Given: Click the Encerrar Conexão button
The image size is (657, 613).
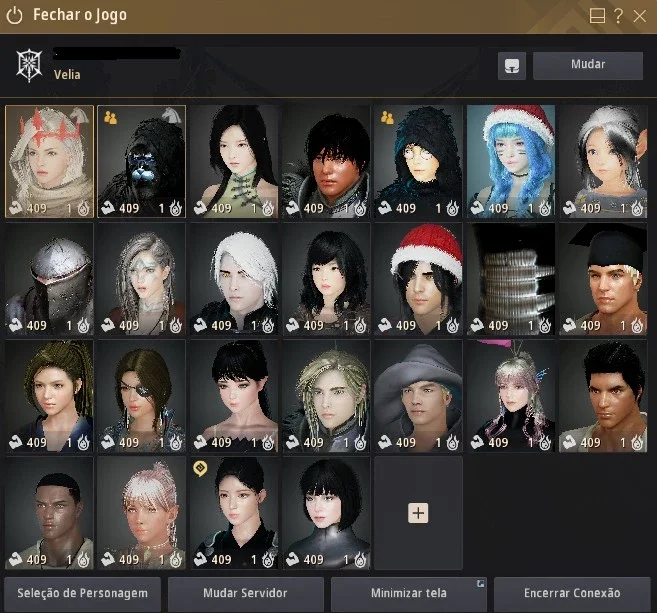Looking at the screenshot, I should coord(572,593).
